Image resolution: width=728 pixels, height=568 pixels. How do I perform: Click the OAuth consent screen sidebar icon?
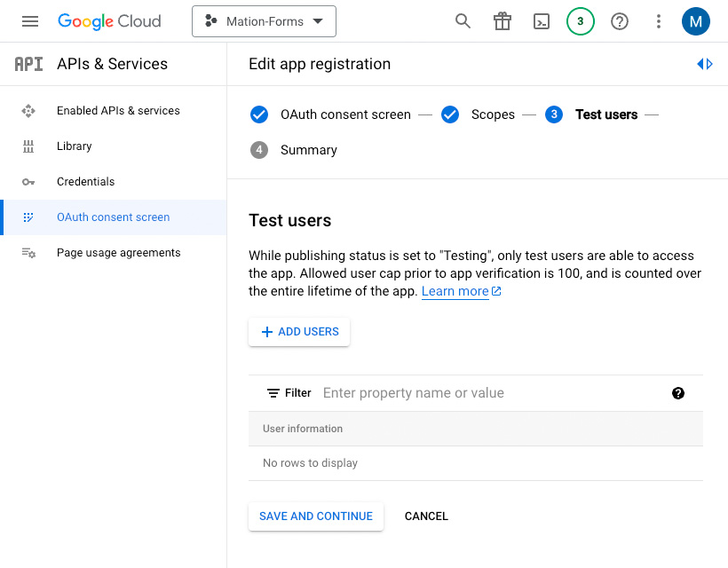click(x=28, y=217)
